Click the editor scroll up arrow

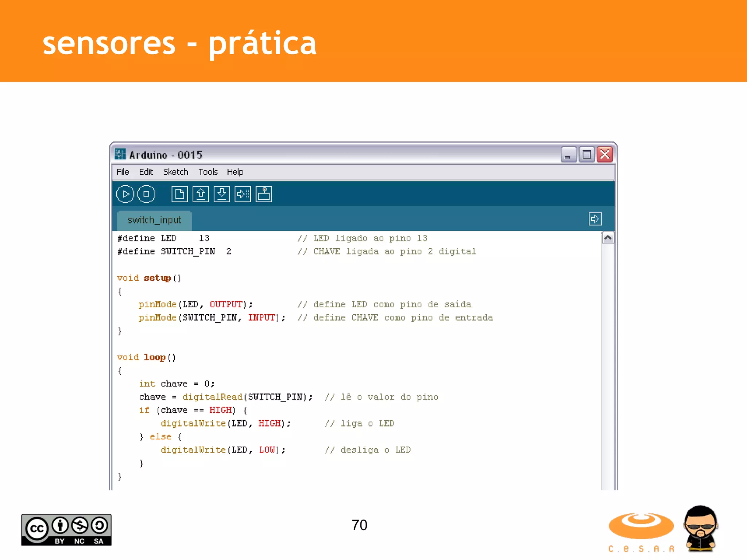tap(608, 238)
